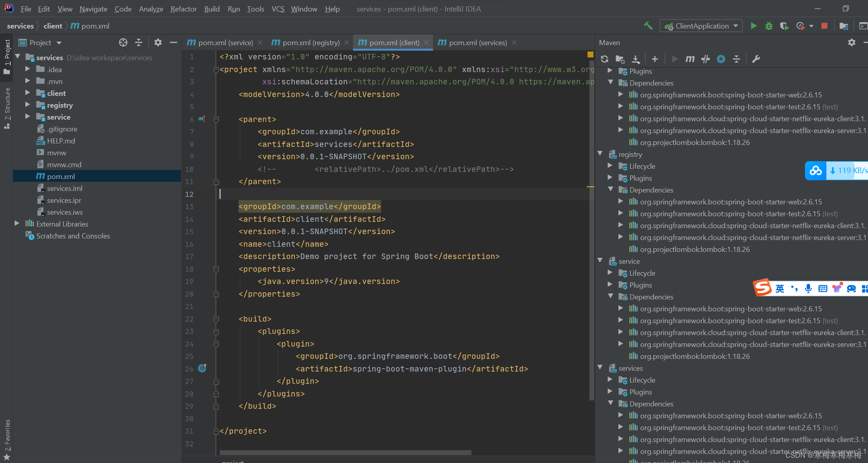Reload all Maven projects in Maven panel
This screenshot has height=463, width=868.
[x=604, y=59]
